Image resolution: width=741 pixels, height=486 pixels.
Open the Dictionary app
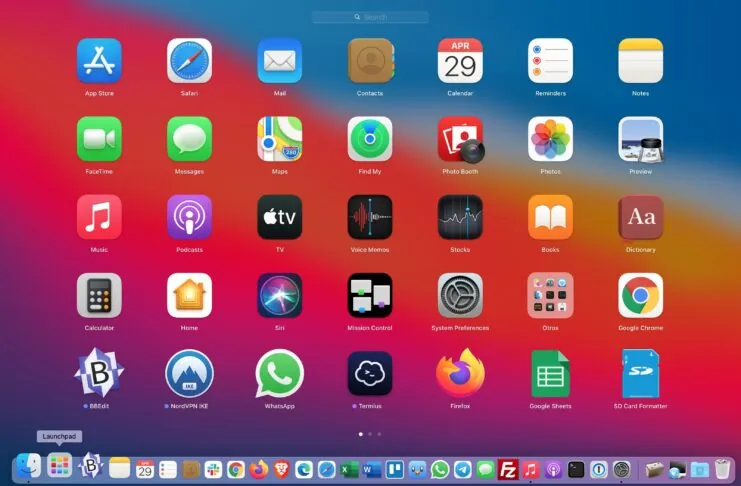click(641, 217)
